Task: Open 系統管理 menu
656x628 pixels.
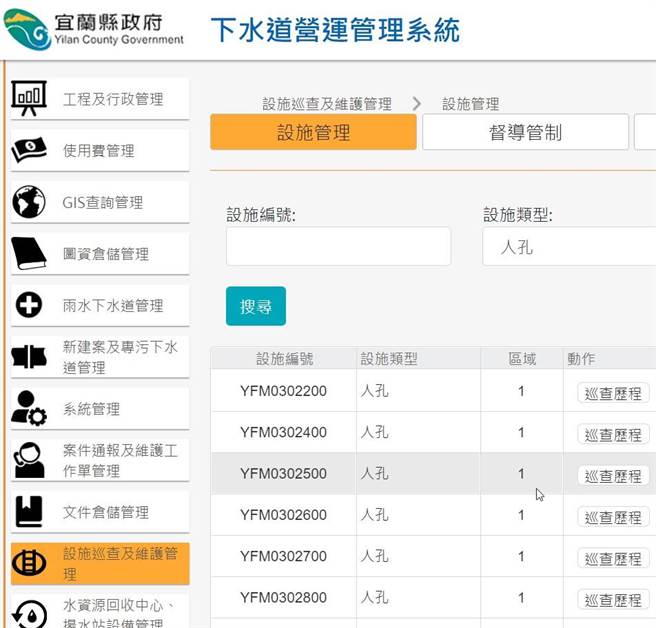Action: (100, 409)
